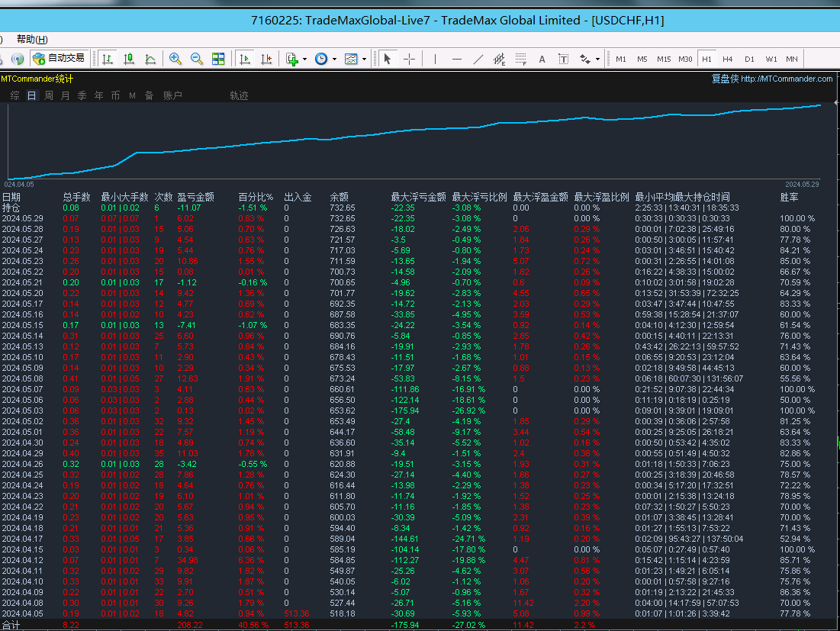Image resolution: width=840 pixels, height=631 pixels.
Task: Select the trendline drawing tool
Action: click(478, 59)
